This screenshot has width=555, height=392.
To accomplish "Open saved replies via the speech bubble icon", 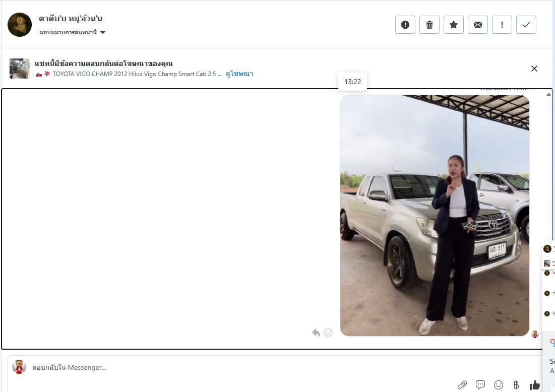I will point(480,385).
